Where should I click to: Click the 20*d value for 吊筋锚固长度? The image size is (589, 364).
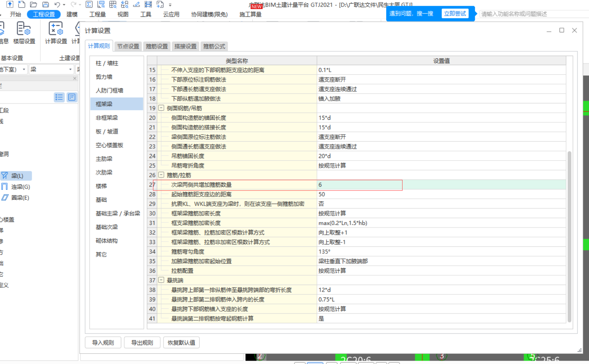441,156
